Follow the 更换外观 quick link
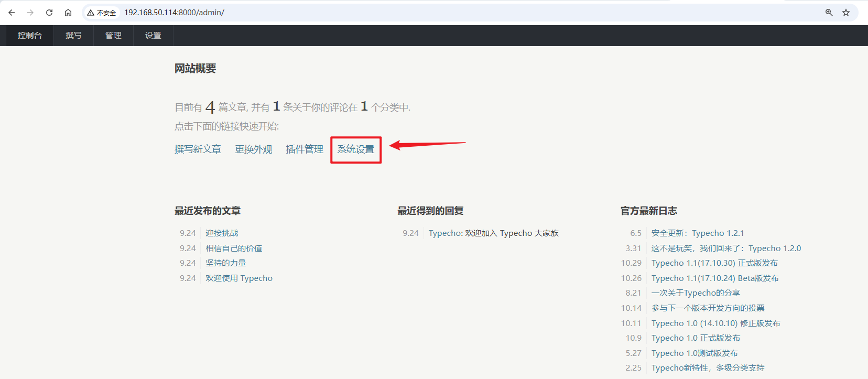The height and width of the screenshot is (379, 868). (254, 149)
